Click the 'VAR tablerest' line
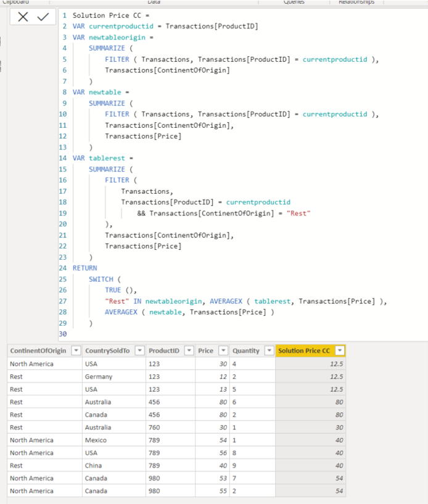The width and height of the screenshot is (428, 504). point(102,158)
